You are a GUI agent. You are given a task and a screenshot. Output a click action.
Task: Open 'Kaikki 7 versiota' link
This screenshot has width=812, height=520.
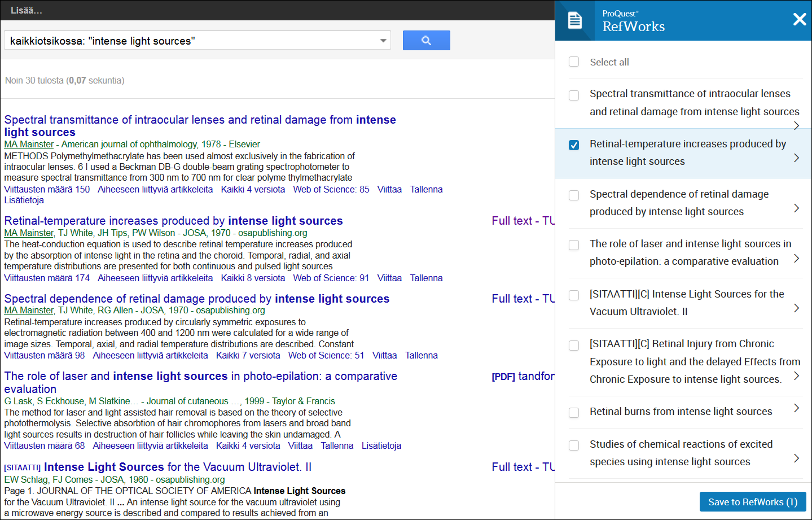[248, 355]
